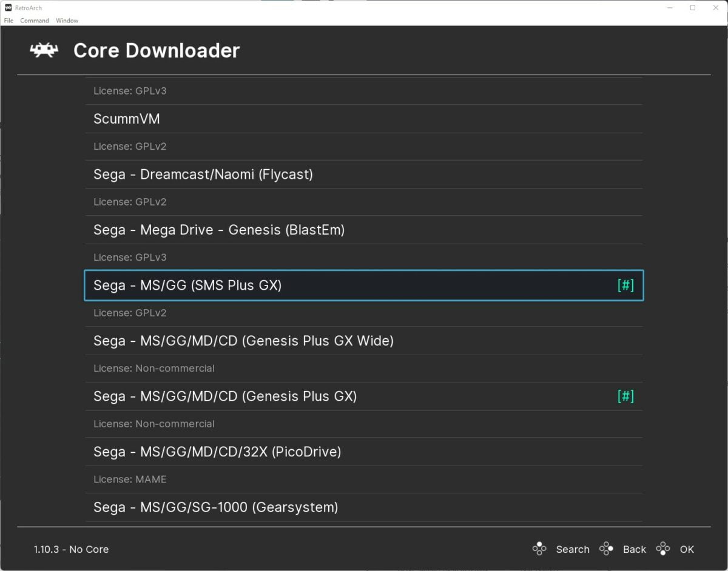Maximize the RetroArch window

click(692, 8)
